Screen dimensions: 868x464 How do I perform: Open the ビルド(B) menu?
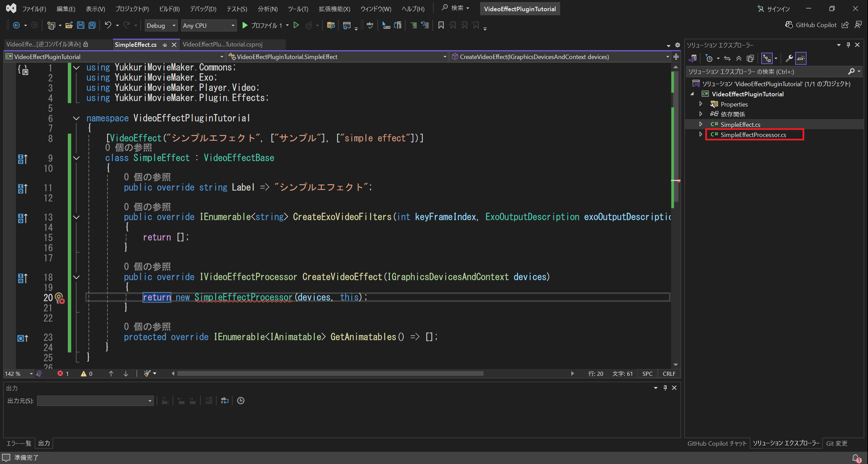169,9
